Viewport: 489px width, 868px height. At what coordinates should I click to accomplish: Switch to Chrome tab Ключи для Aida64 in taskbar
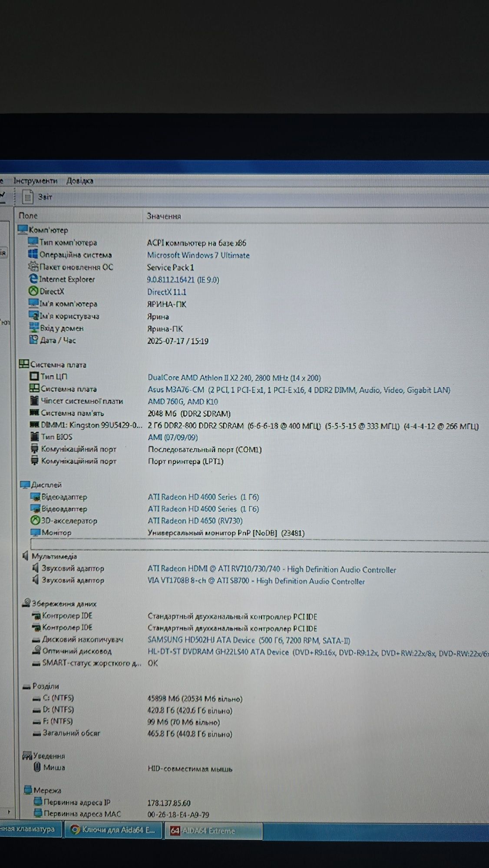(x=113, y=830)
